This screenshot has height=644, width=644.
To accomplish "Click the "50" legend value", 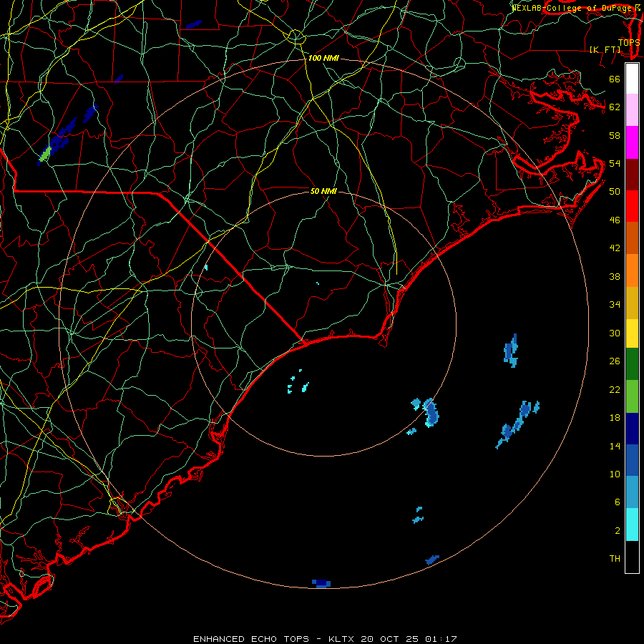I will 615,192.
